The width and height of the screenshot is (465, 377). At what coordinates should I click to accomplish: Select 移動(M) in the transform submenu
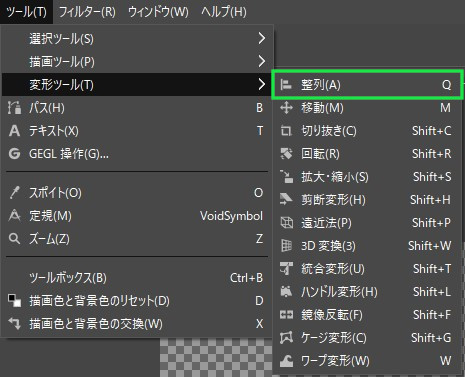point(367,108)
